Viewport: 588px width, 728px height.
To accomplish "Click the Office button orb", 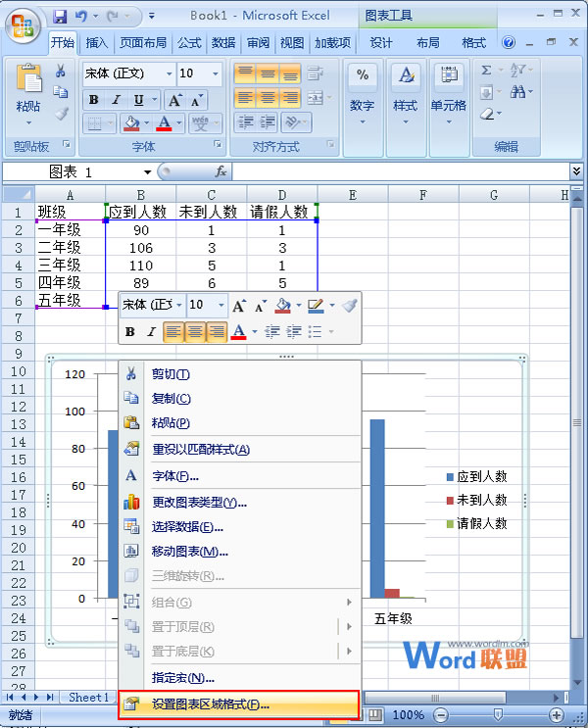I will [24, 26].
